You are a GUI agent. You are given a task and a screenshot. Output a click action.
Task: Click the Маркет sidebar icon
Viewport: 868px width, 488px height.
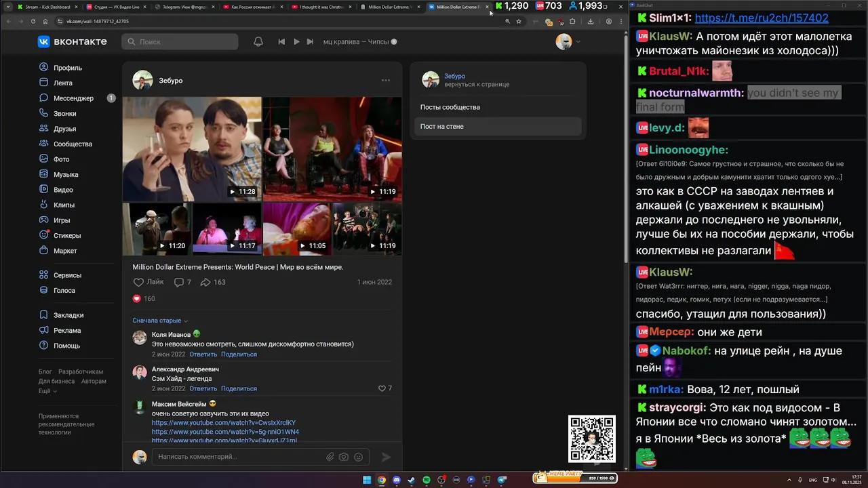pos(44,251)
